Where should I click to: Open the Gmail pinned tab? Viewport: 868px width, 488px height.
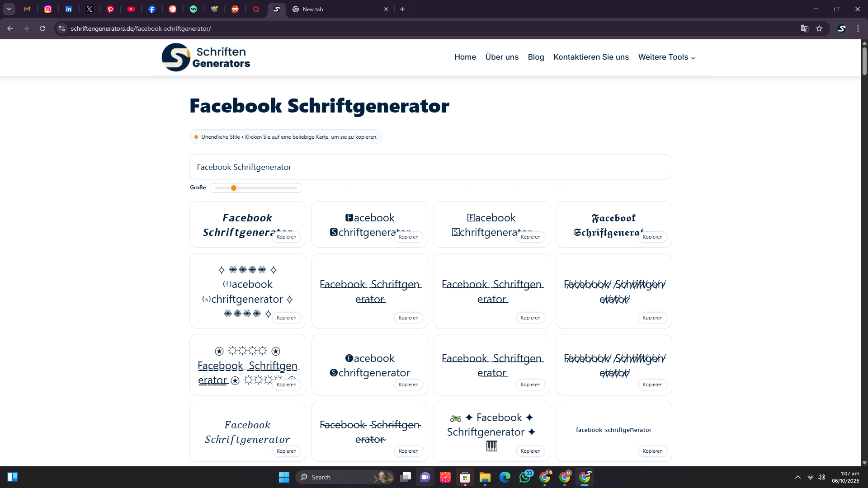27,9
